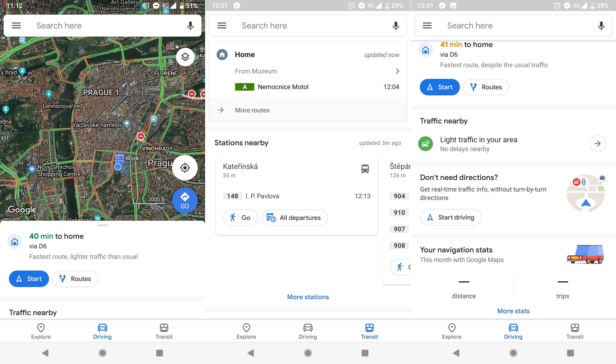Tap Start Driving button in right panel
The height and width of the screenshot is (364, 616).
(450, 217)
